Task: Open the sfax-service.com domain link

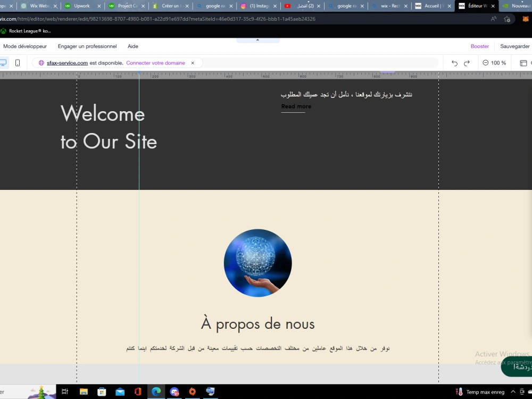Action: (x=67, y=63)
